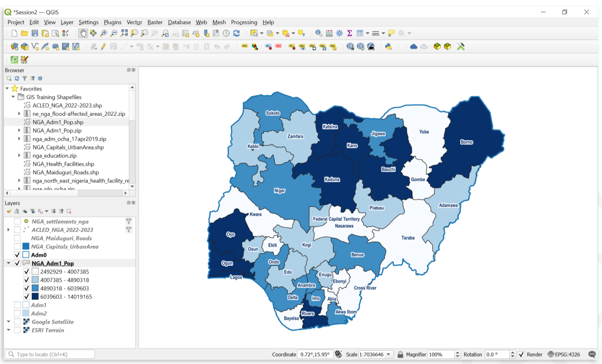Image resolution: width=602 pixels, height=364 pixels.
Task: Open the Vector menu
Action: pyautogui.click(x=134, y=22)
